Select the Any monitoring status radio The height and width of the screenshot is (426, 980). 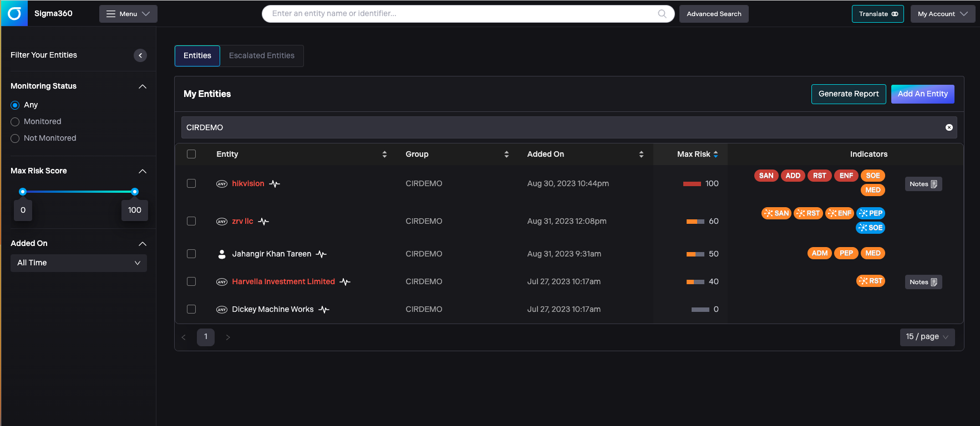[15, 105]
